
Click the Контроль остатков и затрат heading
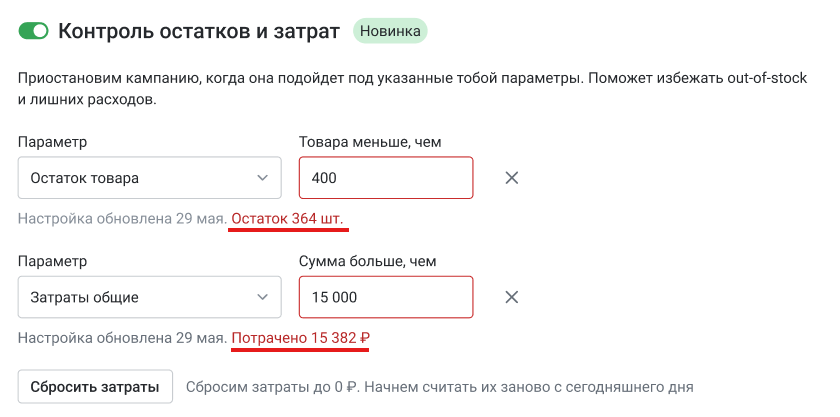200,31
